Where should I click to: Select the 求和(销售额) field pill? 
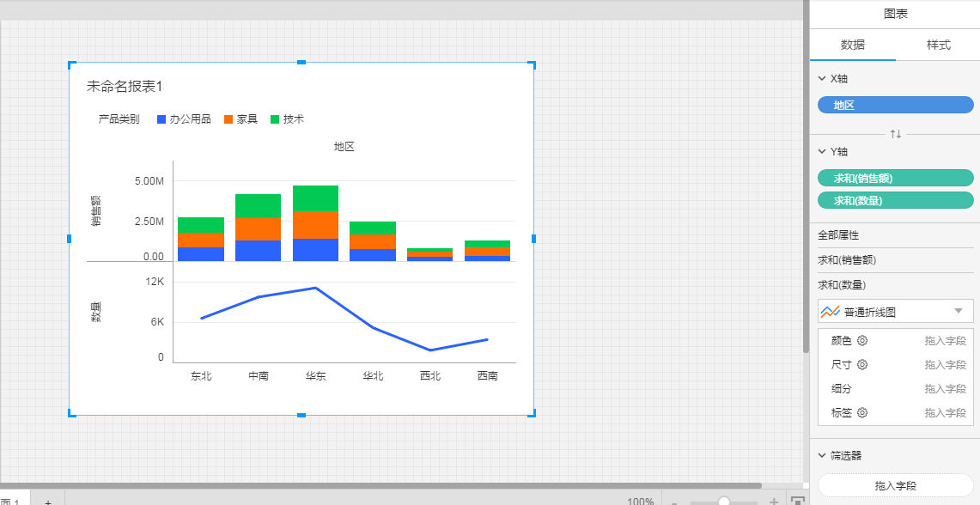click(896, 178)
